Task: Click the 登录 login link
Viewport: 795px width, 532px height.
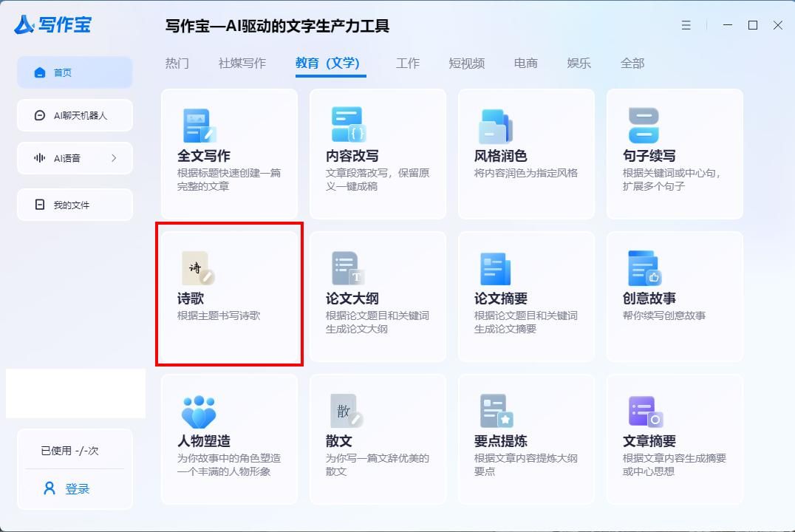Action: coord(77,489)
